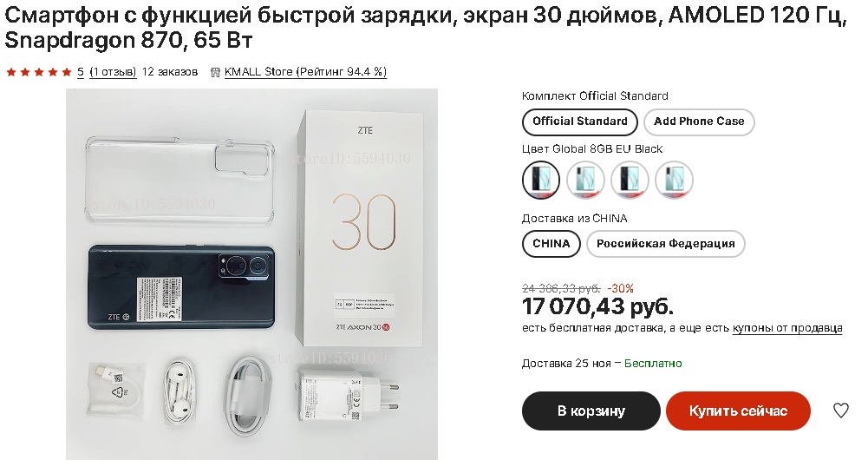Select the Add Phone Case bundle option
The width and height of the screenshot is (868, 460).
tap(699, 122)
